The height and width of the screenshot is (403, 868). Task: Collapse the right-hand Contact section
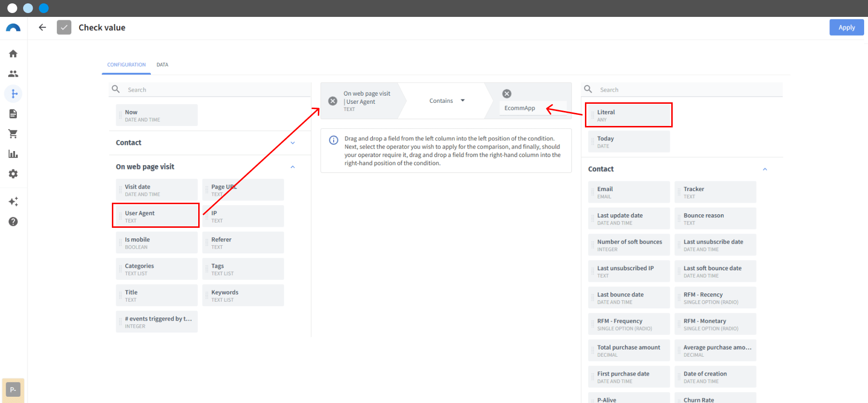tap(765, 169)
